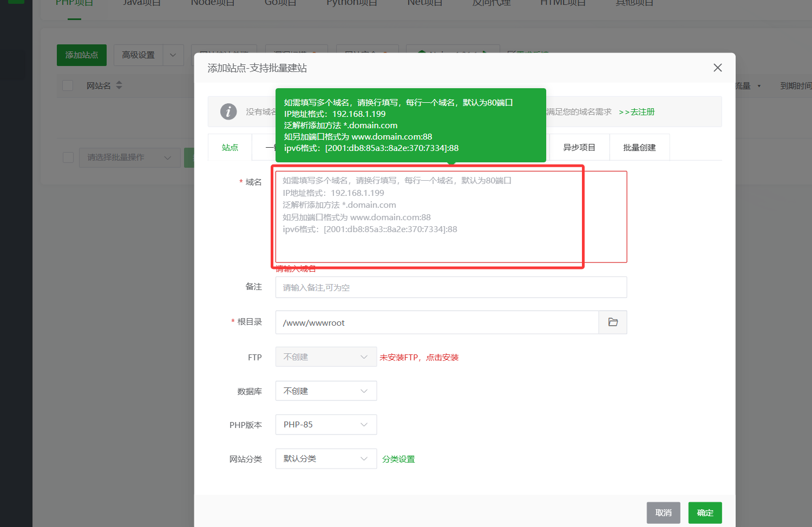The width and height of the screenshot is (812, 527).
Task: Click the 高级设置 button
Action: 138,55
